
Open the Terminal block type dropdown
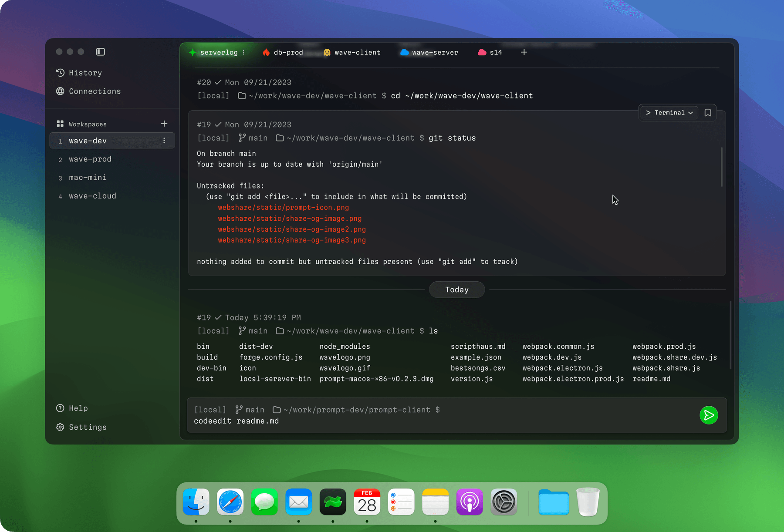pyautogui.click(x=669, y=112)
